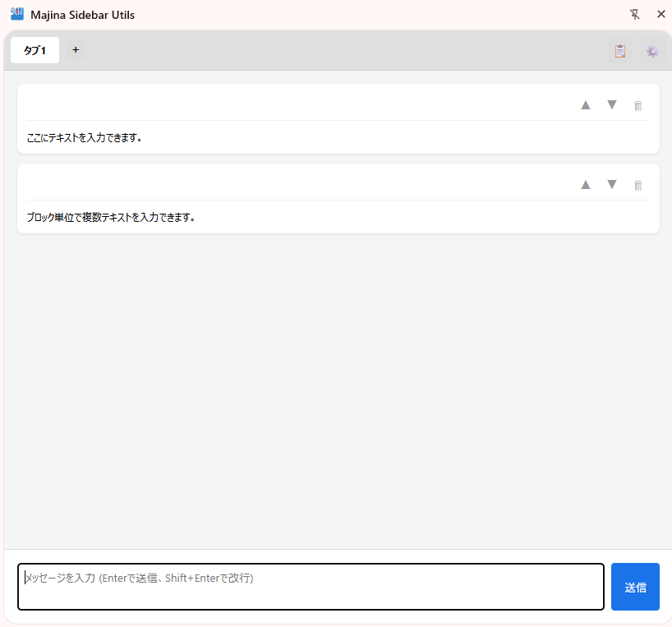Click the text ブロック単位で複数テキストを入力できます。

point(111,218)
